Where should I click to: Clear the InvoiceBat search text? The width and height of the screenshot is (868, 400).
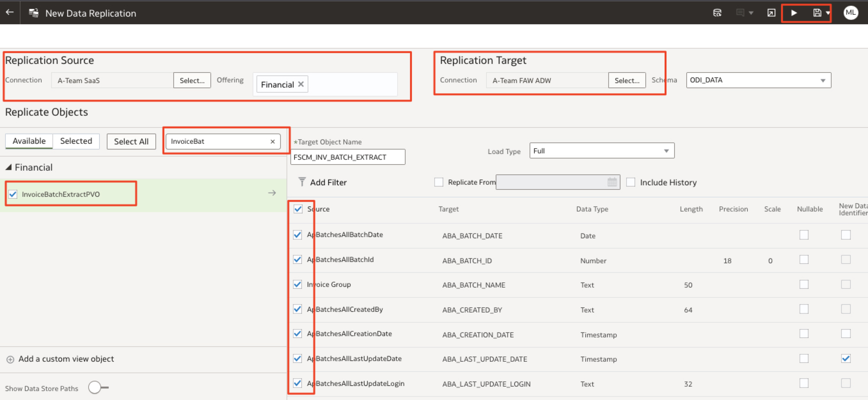click(x=272, y=142)
